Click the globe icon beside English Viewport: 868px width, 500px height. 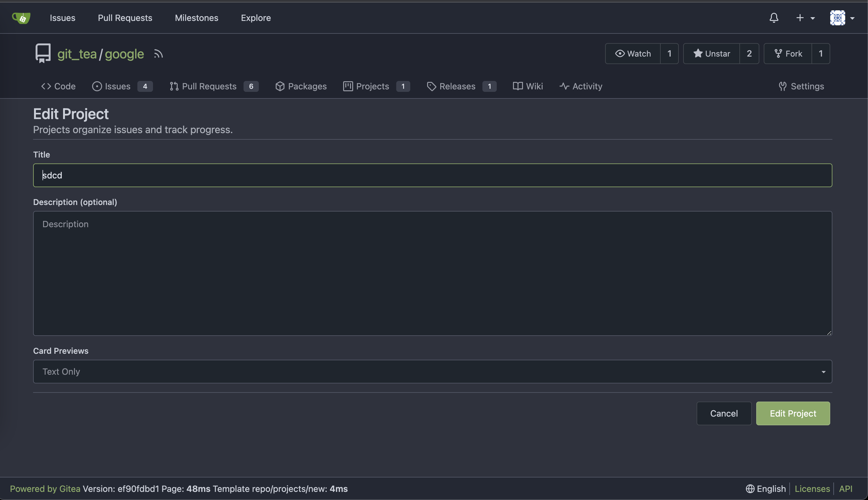(750, 488)
